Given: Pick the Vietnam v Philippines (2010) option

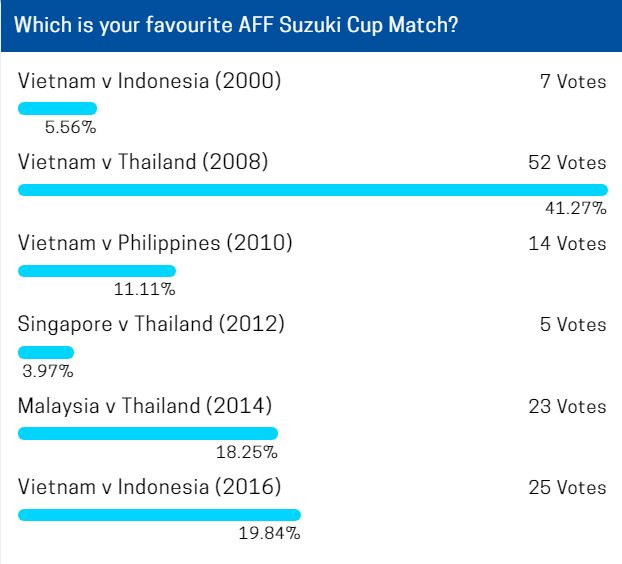Looking at the screenshot, I should pyautogui.click(x=155, y=243).
